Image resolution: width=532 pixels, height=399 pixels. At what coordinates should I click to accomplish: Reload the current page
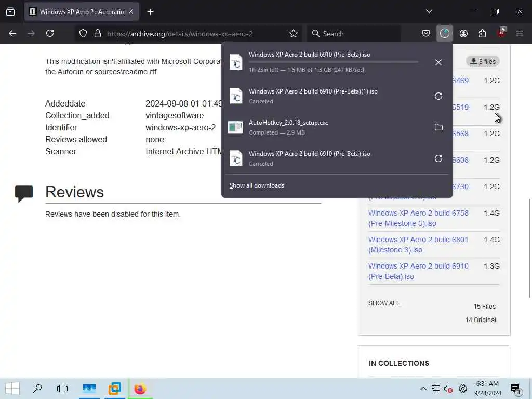click(x=50, y=33)
